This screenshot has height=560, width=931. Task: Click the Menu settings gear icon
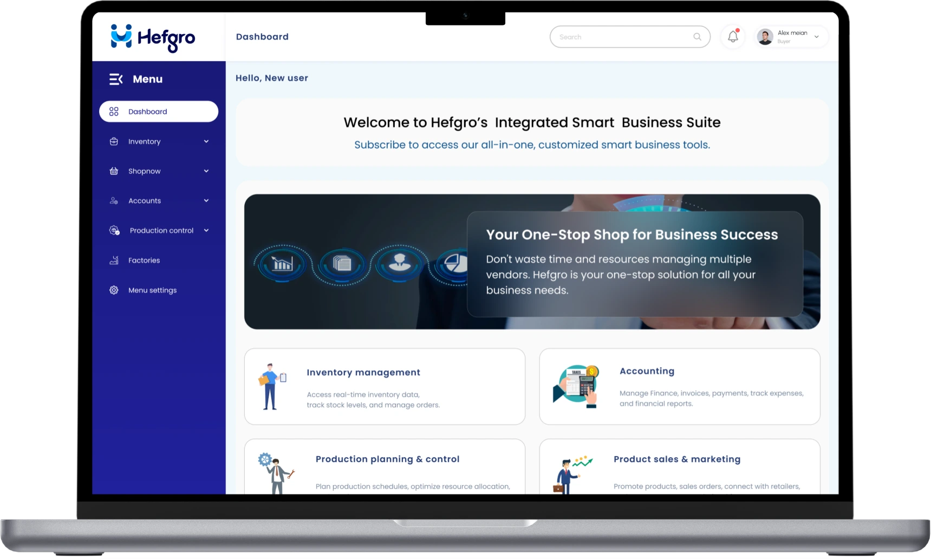(114, 290)
